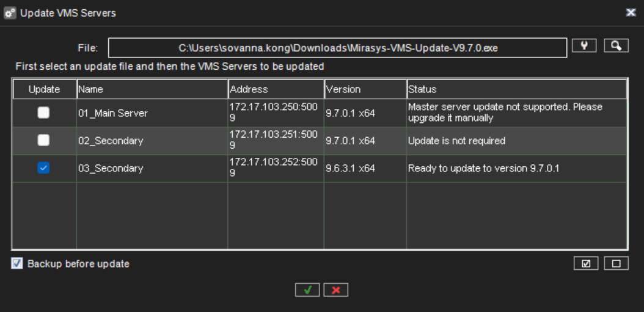This screenshot has height=312, width=644.
Task: Enable update checkbox for 02_Secondary
Action: (x=43, y=140)
